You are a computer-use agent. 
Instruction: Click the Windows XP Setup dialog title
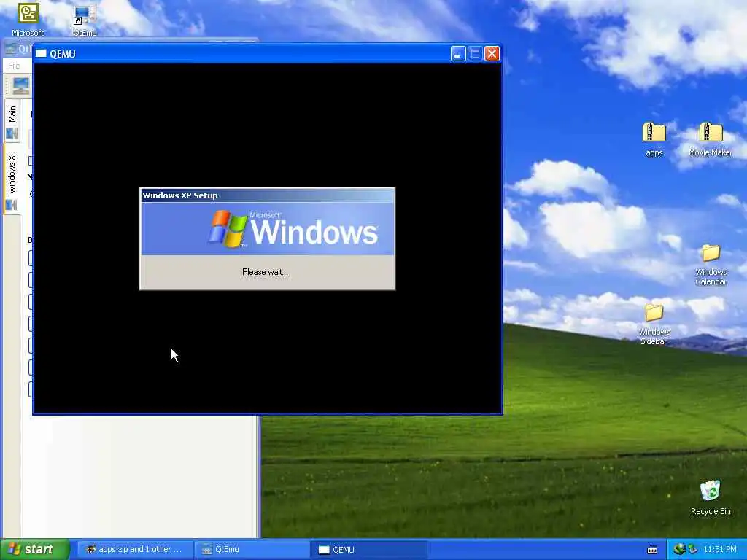tap(180, 195)
